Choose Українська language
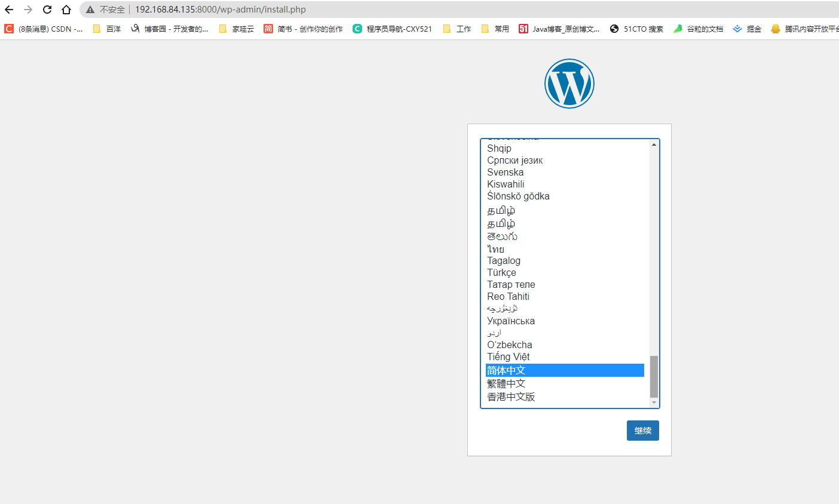This screenshot has height=504, width=839. point(565,321)
